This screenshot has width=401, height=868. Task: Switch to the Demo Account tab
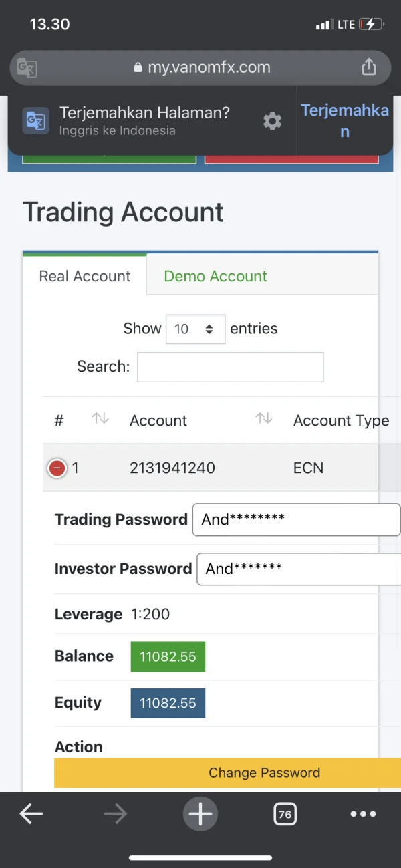coord(215,276)
